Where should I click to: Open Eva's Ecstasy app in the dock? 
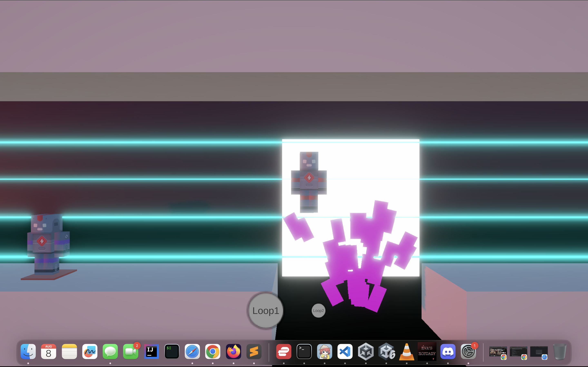[x=427, y=352]
